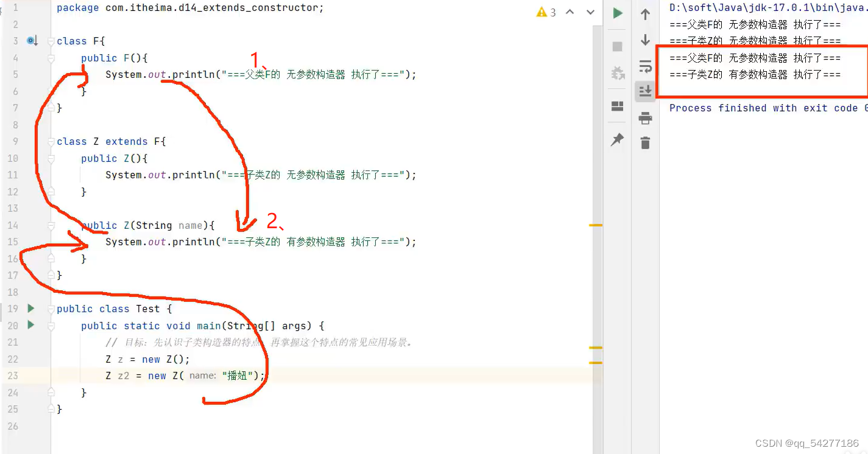Clear console output with the trash icon
Image resolution: width=868 pixels, height=454 pixels.
click(x=645, y=143)
